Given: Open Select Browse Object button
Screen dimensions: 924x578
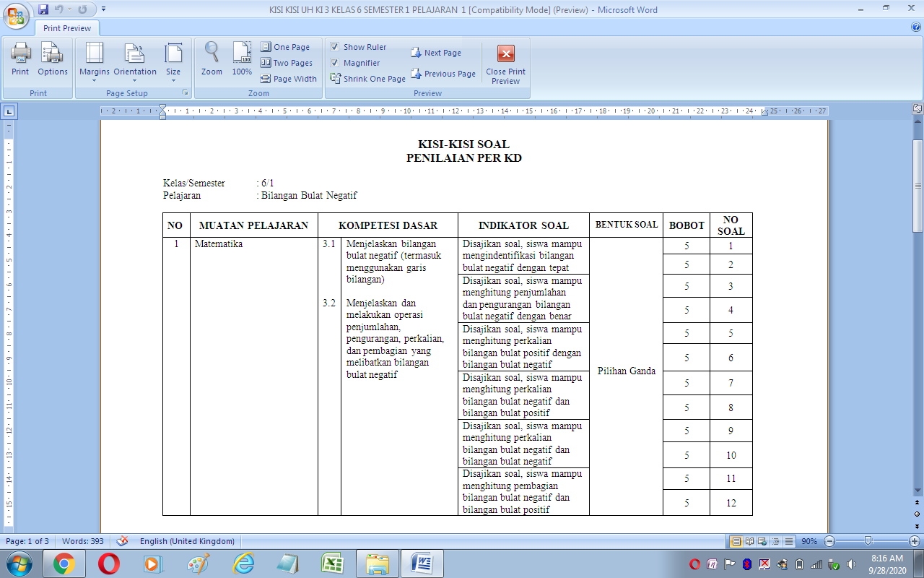Looking at the screenshot, I should tap(918, 513).
